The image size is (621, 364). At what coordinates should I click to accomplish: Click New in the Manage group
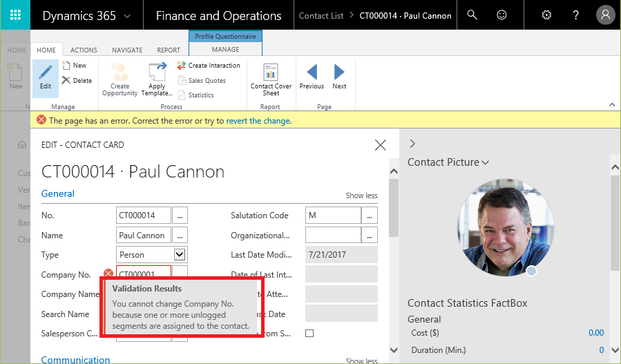[x=75, y=66]
